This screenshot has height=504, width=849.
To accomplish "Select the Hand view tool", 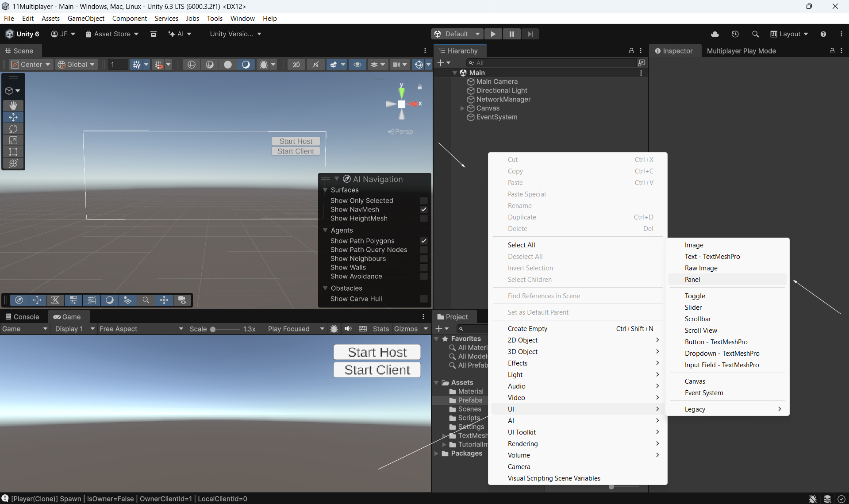I will point(13,105).
